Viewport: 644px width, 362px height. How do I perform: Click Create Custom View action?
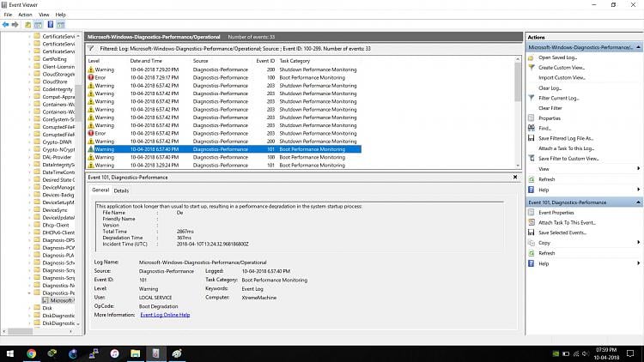tap(562, 67)
